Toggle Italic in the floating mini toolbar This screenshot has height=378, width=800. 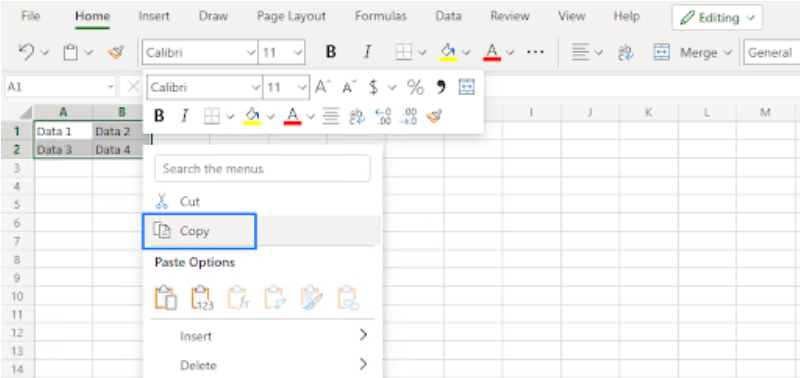pyautogui.click(x=185, y=116)
